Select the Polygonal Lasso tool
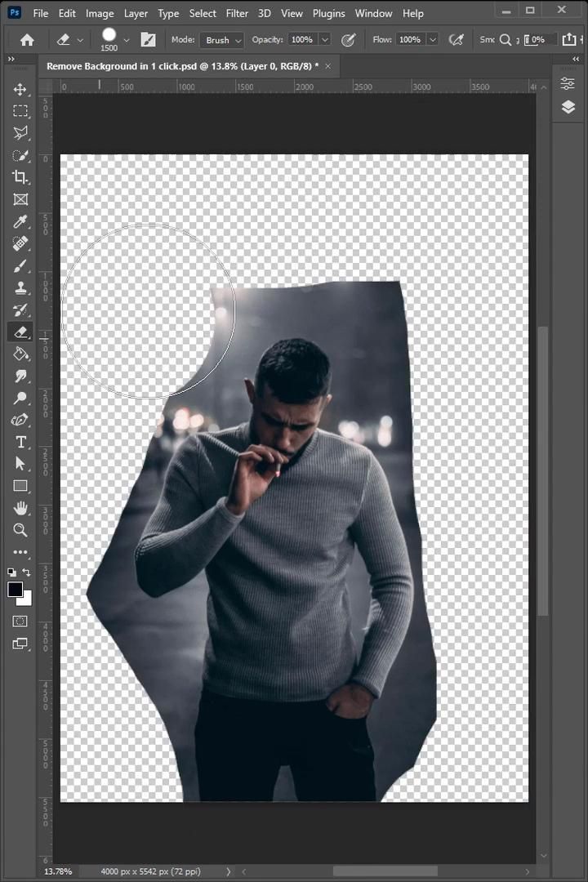 20,133
